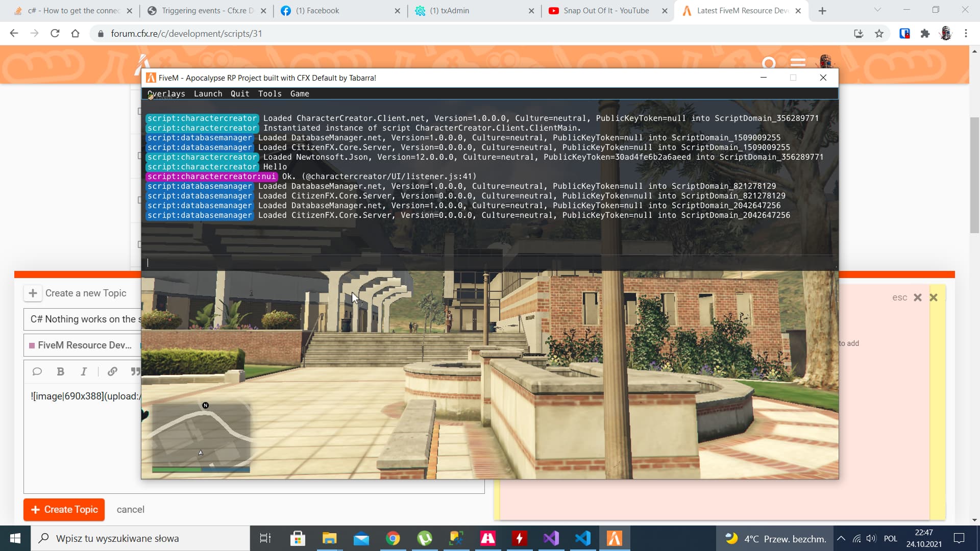980x551 pixels.
Task: Click the install app icon in address bar
Action: click(x=859, y=34)
